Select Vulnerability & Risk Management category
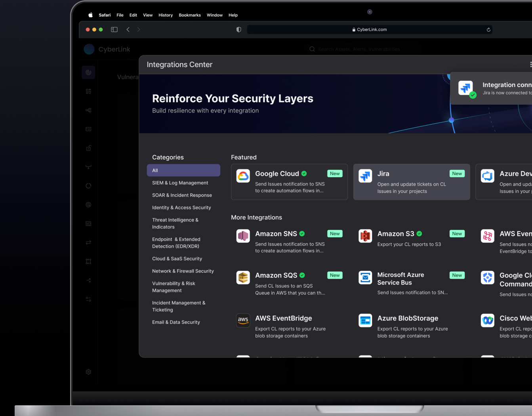Viewport: 532px width, 416px height. coord(174,287)
